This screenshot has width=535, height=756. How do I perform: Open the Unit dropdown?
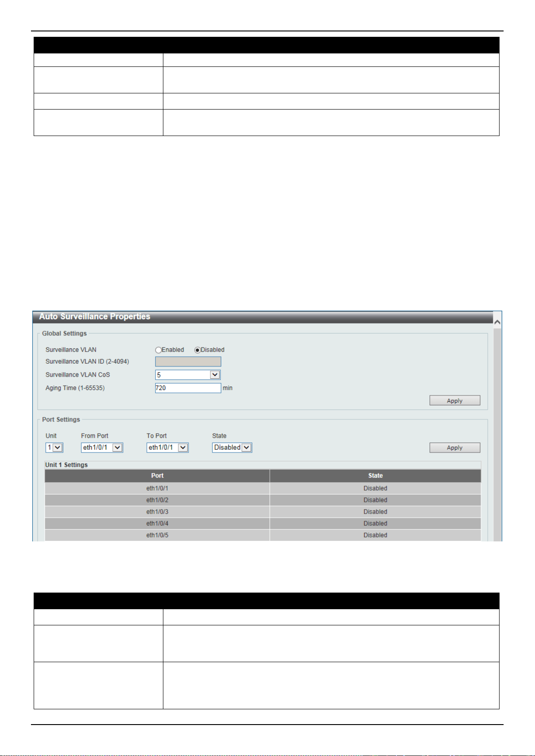54,448
